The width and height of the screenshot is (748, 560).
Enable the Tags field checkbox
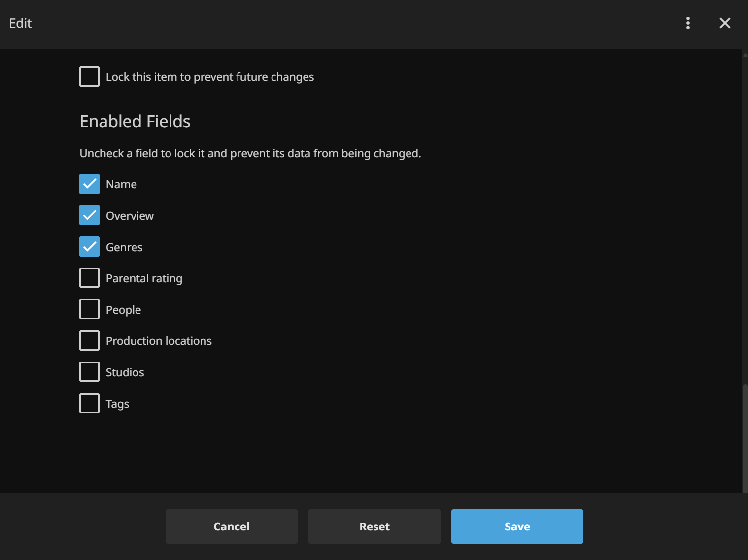(89, 403)
